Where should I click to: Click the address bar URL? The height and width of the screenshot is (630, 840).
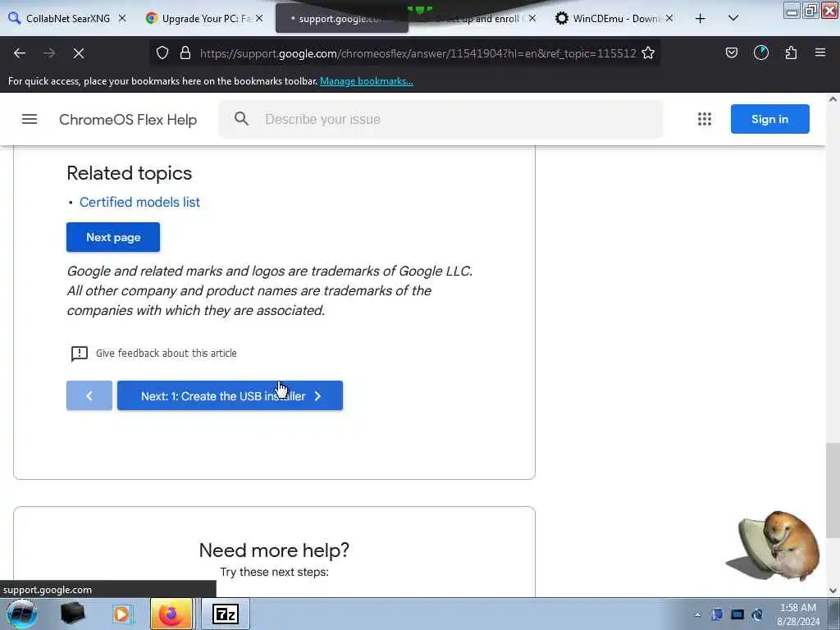(418, 53)
